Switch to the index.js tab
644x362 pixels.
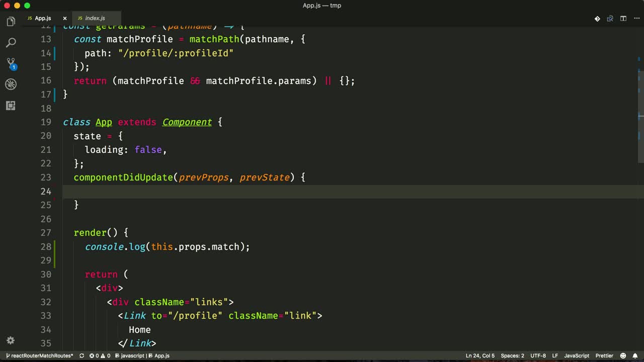[95, 18]
